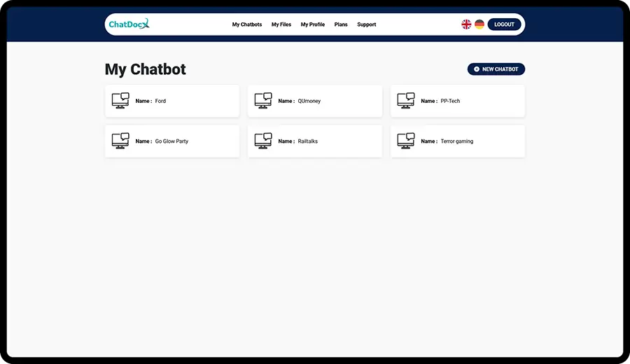Create a chatbot with New Chatbot button
The image size is (630, 364).
[496, 69]
